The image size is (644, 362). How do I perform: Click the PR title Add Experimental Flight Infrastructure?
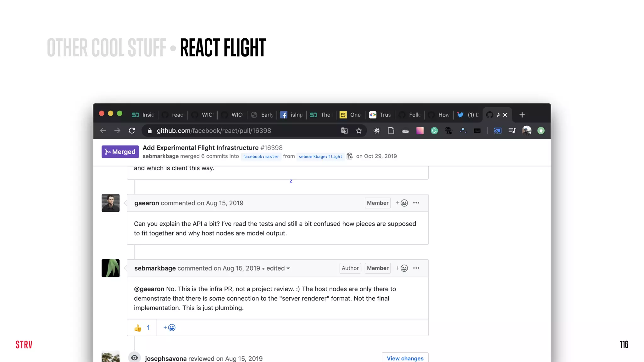[201, 148]
